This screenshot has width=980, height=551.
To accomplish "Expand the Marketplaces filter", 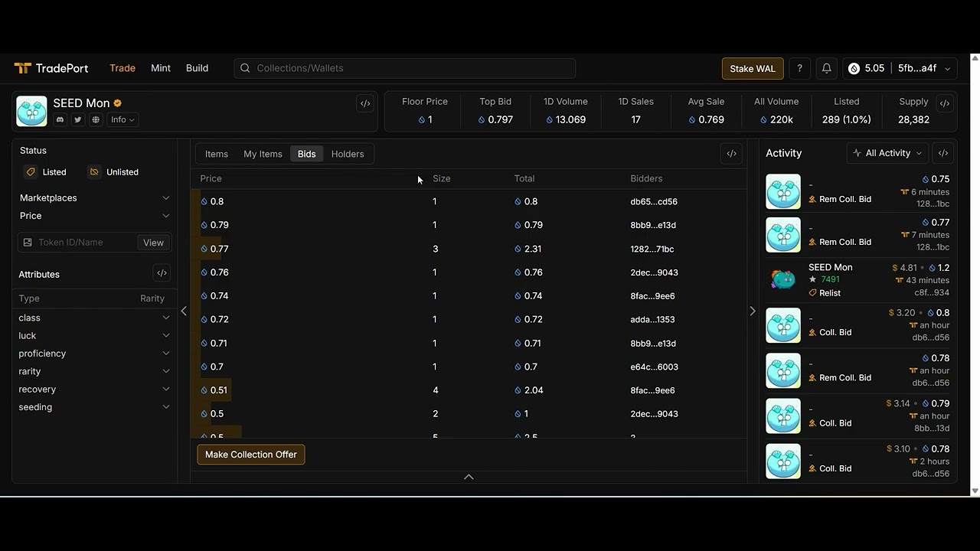I will click(x=95, y=198).
